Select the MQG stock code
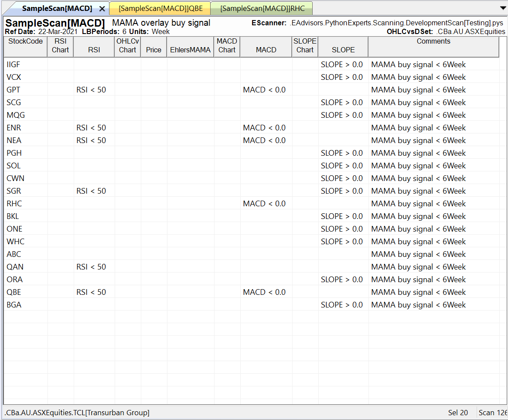The width and height of the screenshot is (508, 420). (16, 115)
